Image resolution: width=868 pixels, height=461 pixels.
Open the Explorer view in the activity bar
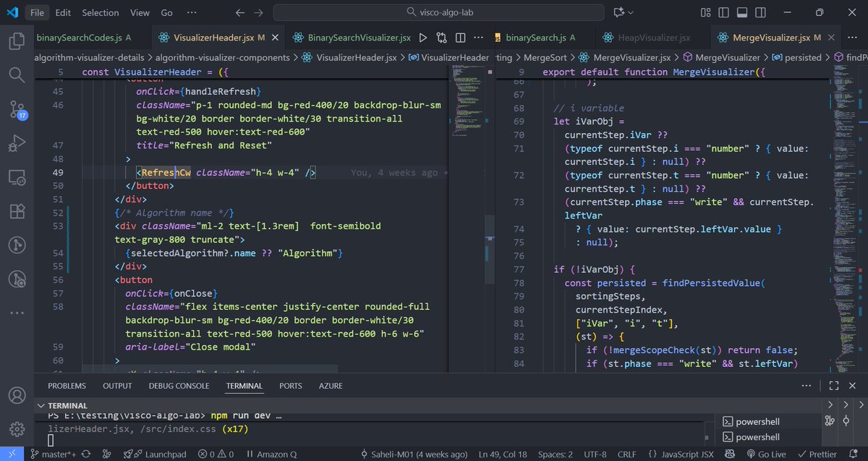click(17, 41)
